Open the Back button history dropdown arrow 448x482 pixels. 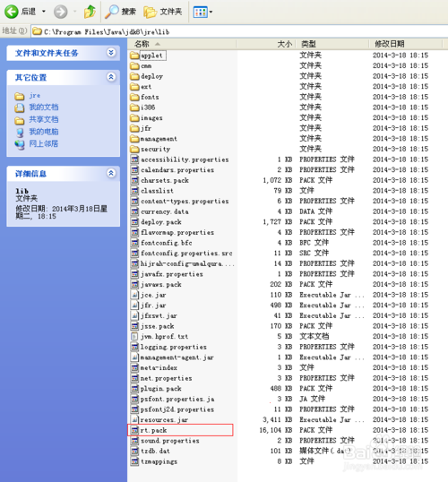(44, 12)
